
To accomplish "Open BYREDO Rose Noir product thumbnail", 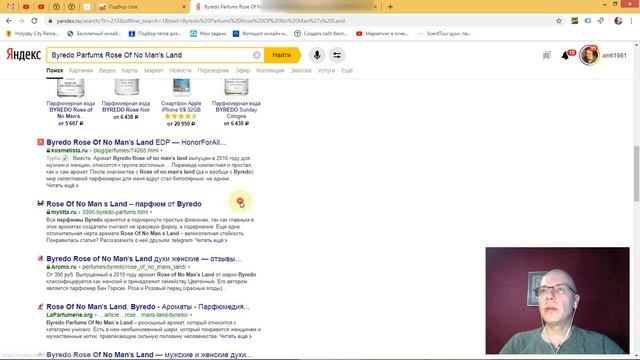I will pyautogui.click(x=127, y=87).
